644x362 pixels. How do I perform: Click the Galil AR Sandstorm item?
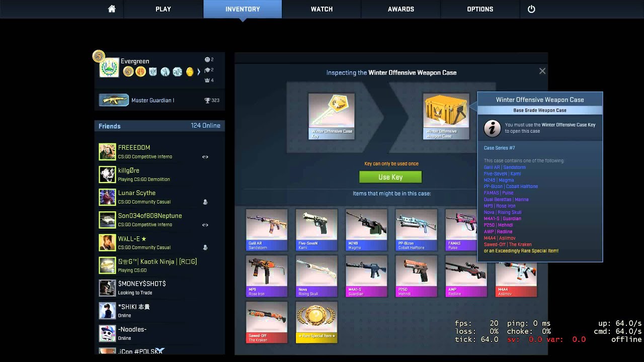(x=267, y=230)
